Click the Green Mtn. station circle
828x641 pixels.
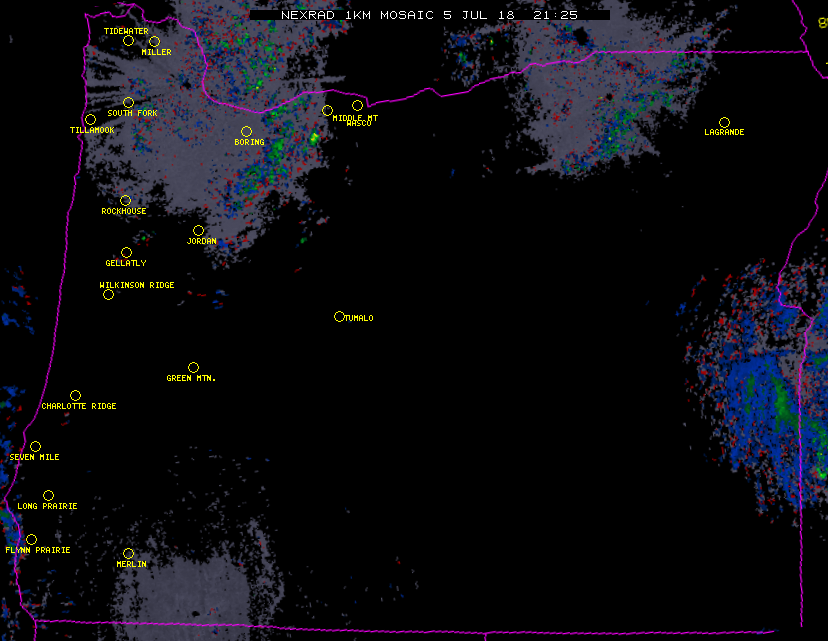pyautogui.click(x=193, y=368)
